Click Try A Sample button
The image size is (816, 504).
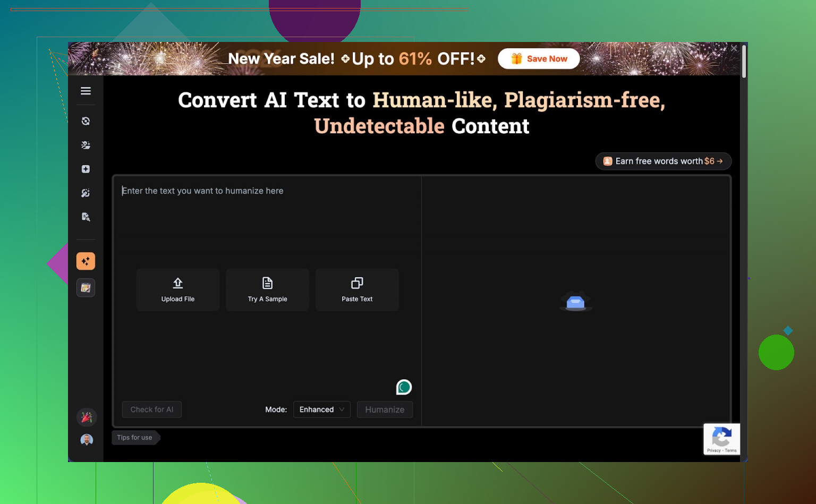[267, 289]
